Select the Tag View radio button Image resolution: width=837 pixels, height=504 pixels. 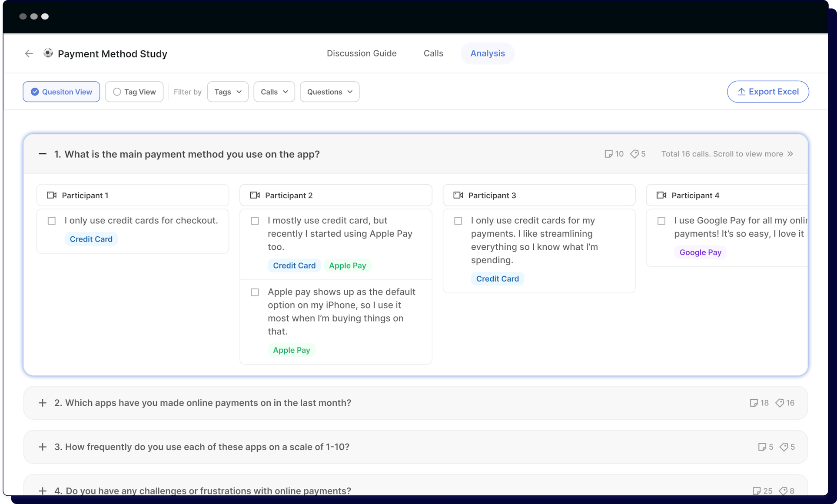click(116, 92)
